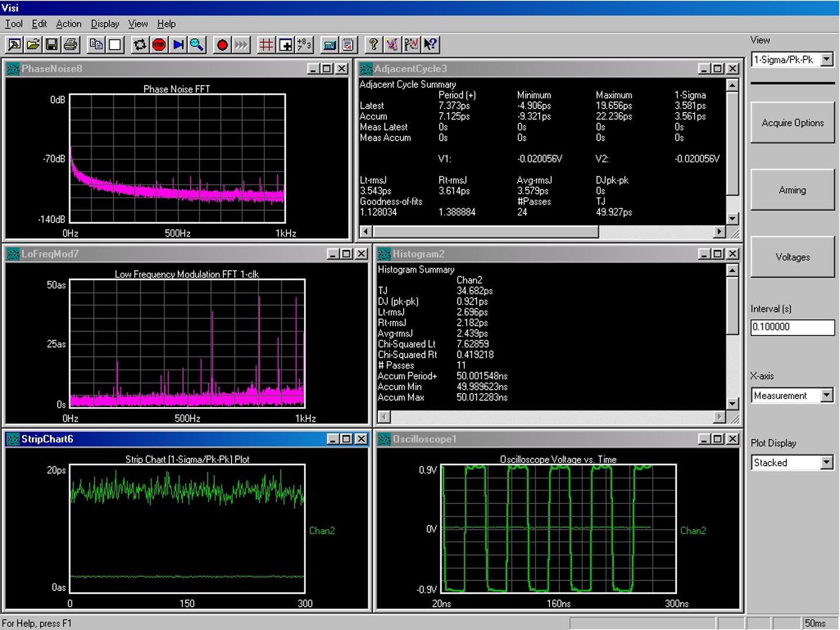Click the purple waveform wizard icon
The height and width of the screenshot is (630, 840).
tap(392, 44)
